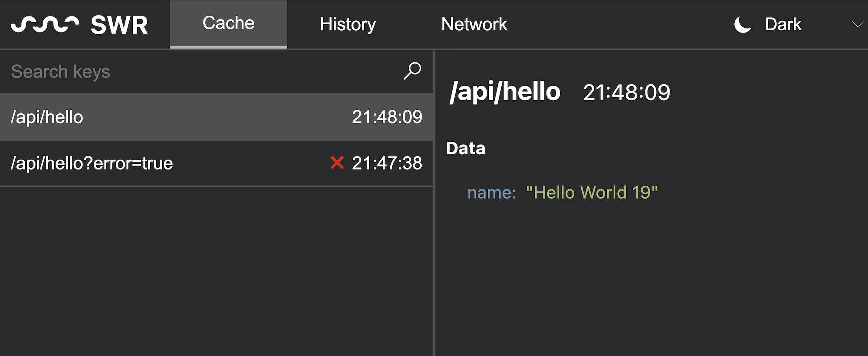Click the 21:48:09 timestamp in key list
Image resolution: width=868 pixels, height=356 pixels.
387,117
